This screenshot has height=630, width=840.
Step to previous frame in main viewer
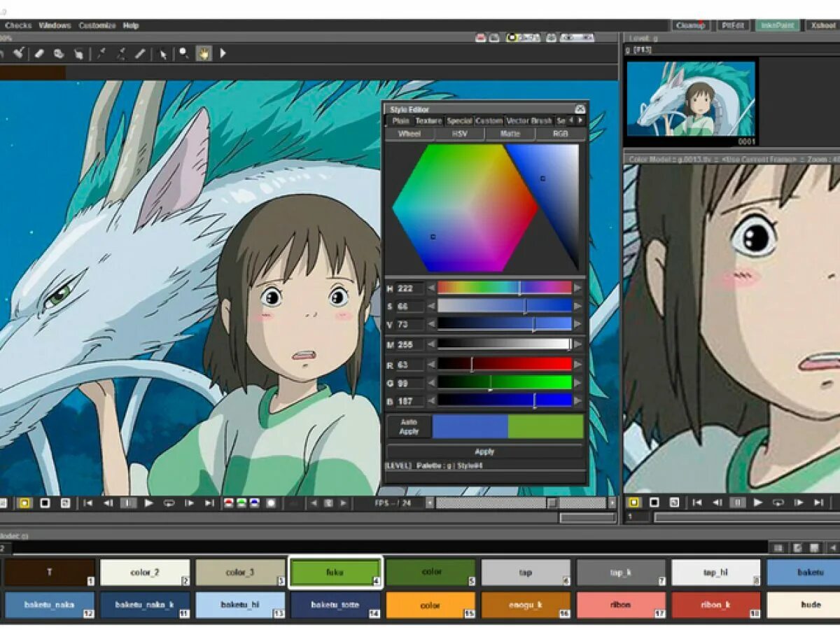[x=108, y=503]
